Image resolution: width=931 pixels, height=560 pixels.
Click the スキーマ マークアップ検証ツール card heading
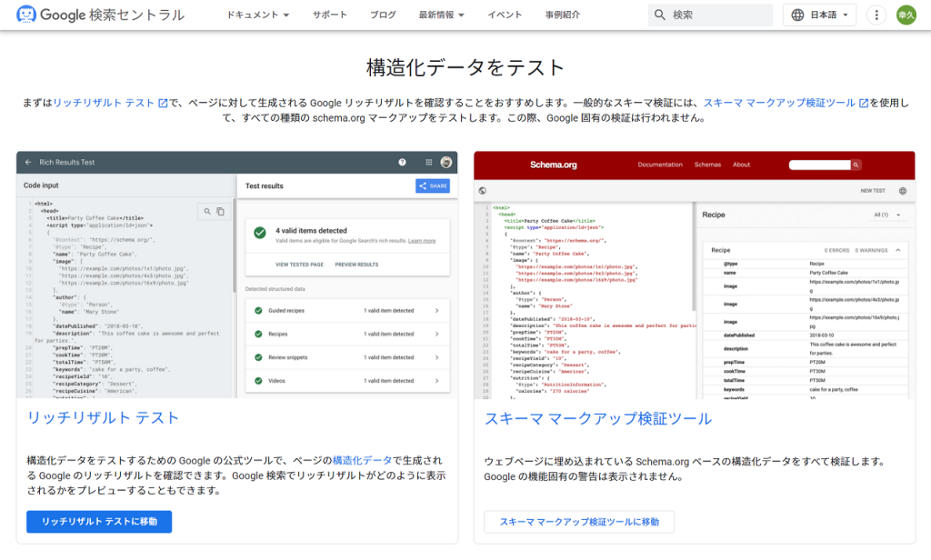(x=598, y=419)
